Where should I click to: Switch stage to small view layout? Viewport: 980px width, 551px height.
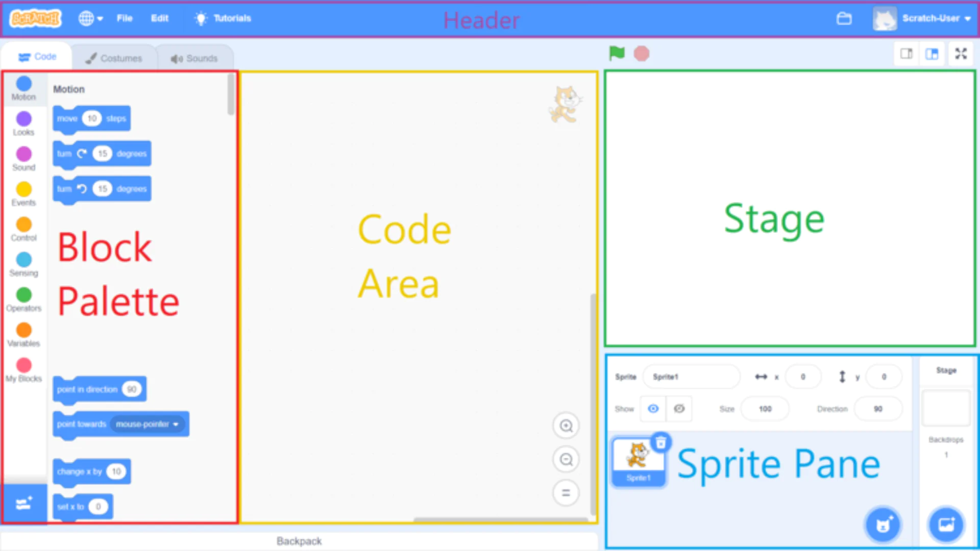click(906, 54)
